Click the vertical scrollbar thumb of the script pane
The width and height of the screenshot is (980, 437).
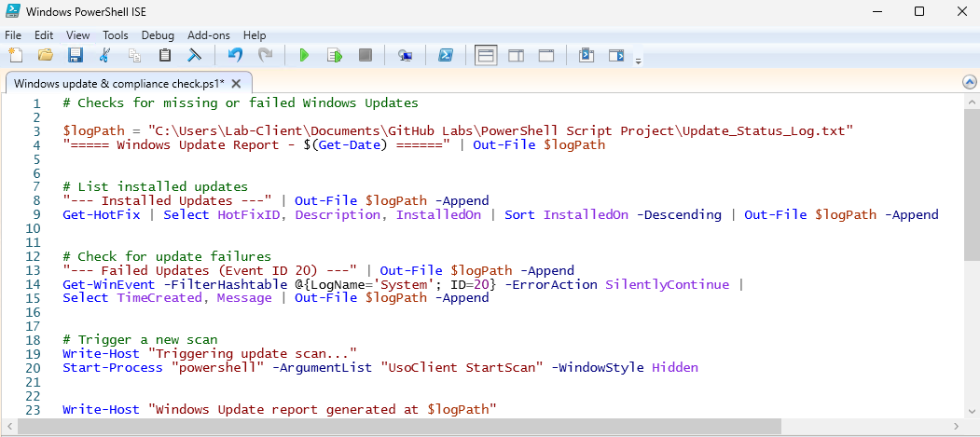(x=972, y=184)
